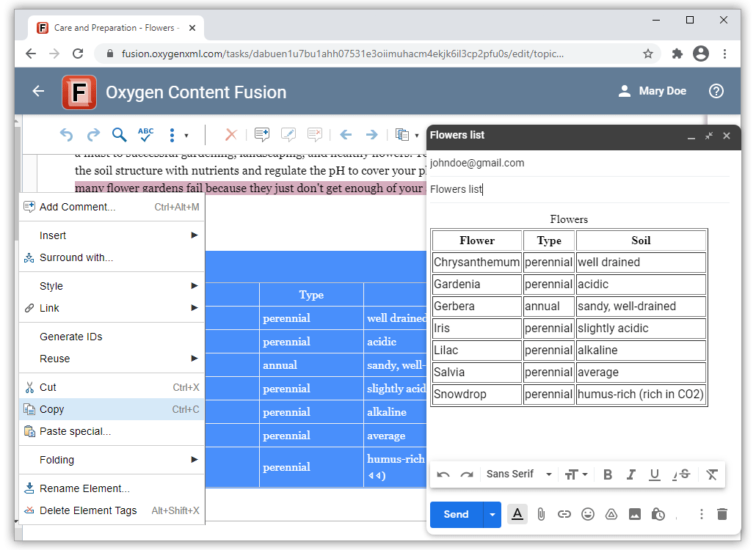Go to next change arrow

point(371,135)
